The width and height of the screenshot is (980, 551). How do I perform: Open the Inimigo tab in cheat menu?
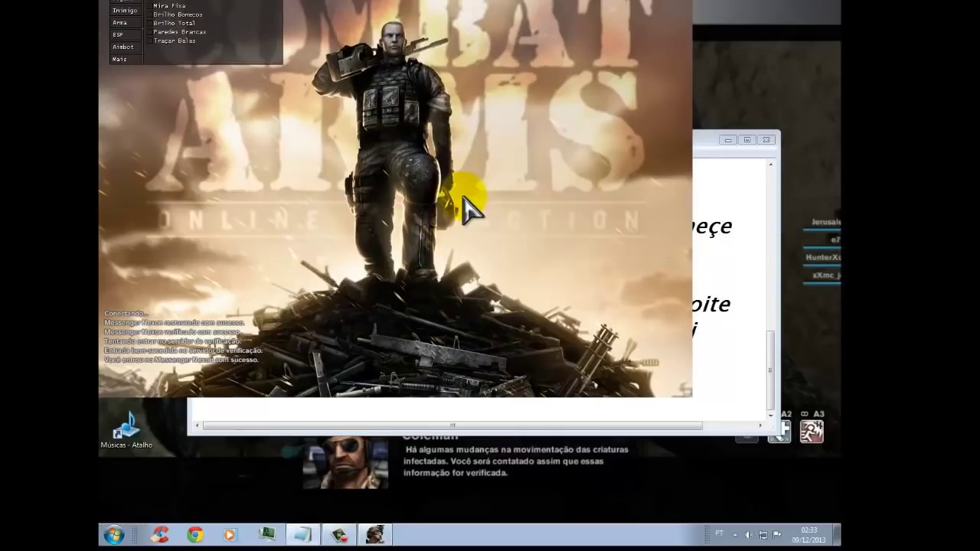click(125, 11)
